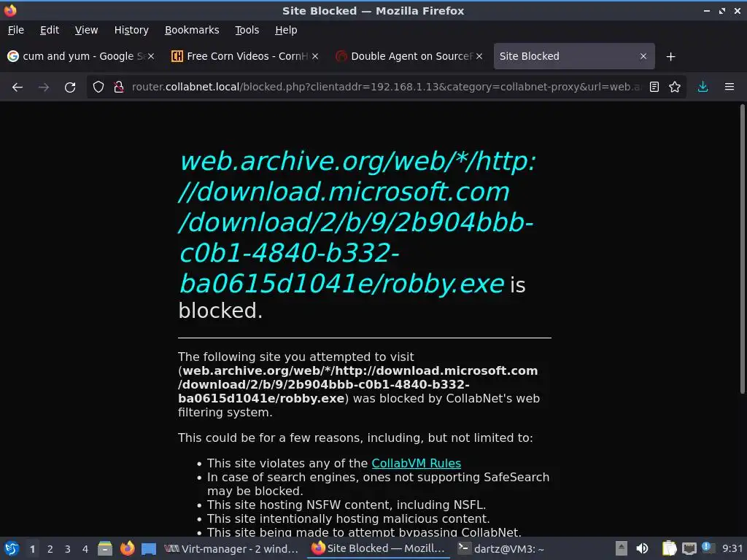Click the bold blocked URL in paragraph

pos(358,384)
